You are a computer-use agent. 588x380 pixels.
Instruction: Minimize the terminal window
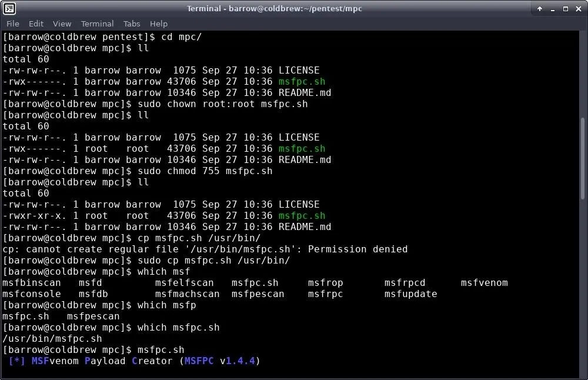pos(552,9)
